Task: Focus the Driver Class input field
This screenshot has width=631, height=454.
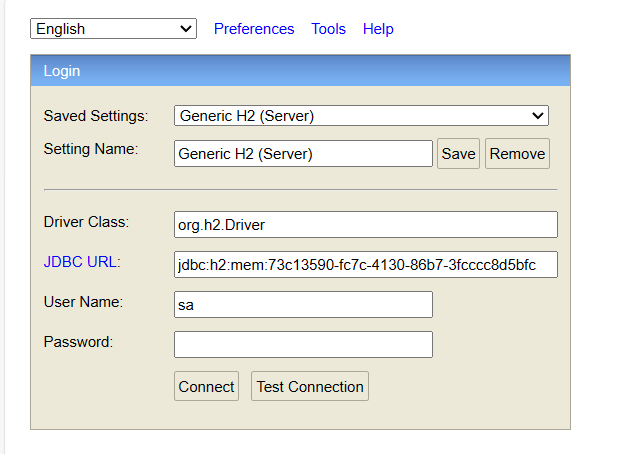Action: [x=365, y=225]
